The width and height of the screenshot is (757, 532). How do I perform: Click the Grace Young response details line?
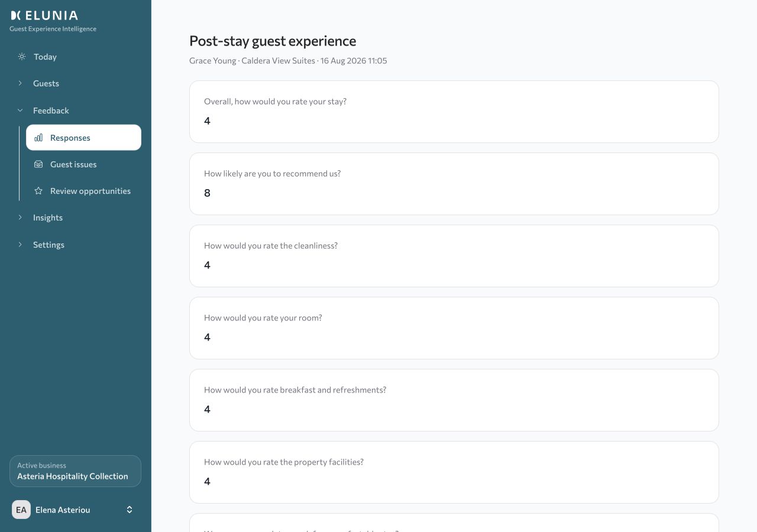[x=288, y=60]
